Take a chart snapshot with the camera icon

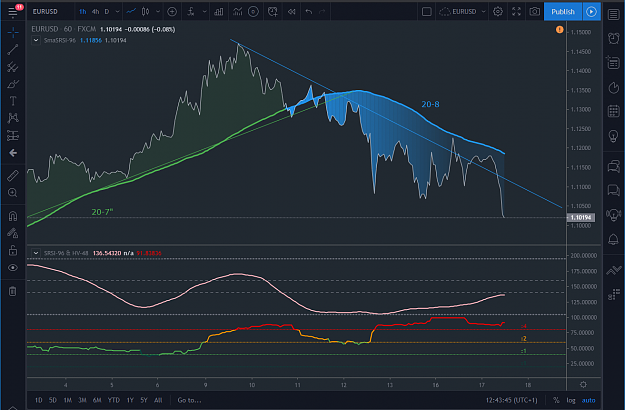click(535, 12)
